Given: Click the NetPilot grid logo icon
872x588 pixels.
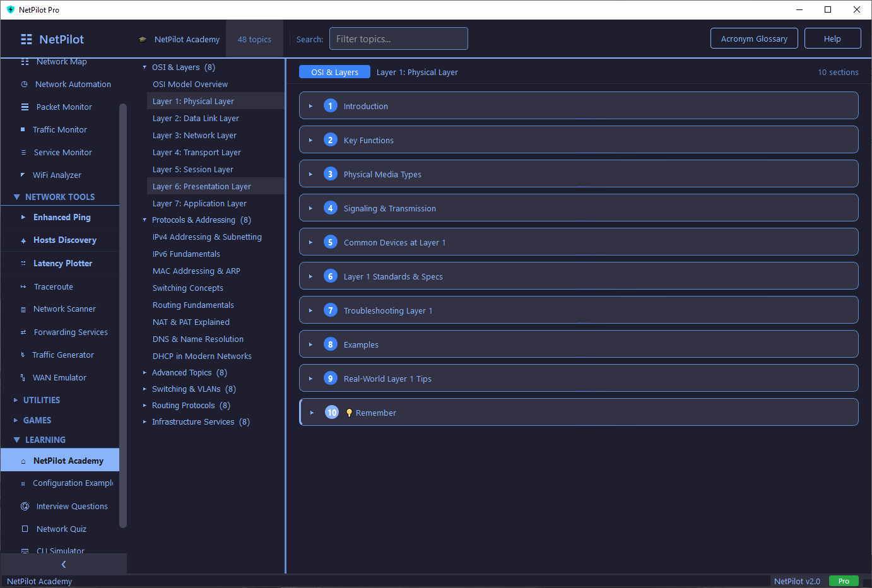Looking at the screenshot, I should (x=27, y=39).
